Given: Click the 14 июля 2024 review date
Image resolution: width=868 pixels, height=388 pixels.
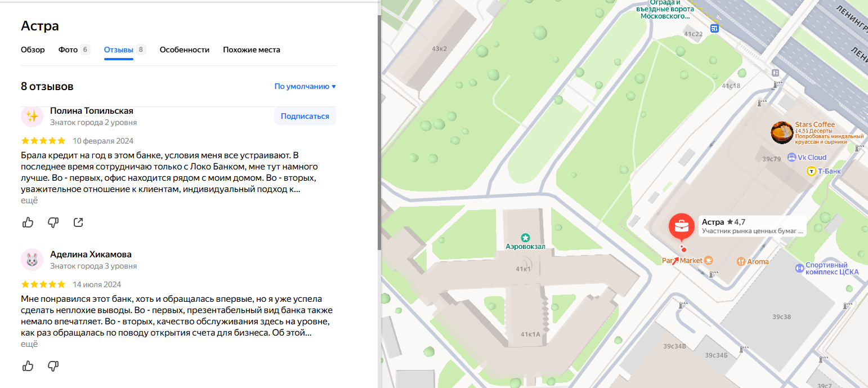Looking at the screenshot, I should tap(97, 284).
